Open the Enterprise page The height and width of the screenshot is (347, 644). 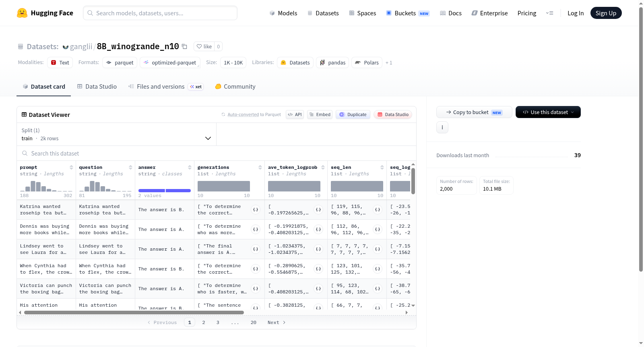489,13
